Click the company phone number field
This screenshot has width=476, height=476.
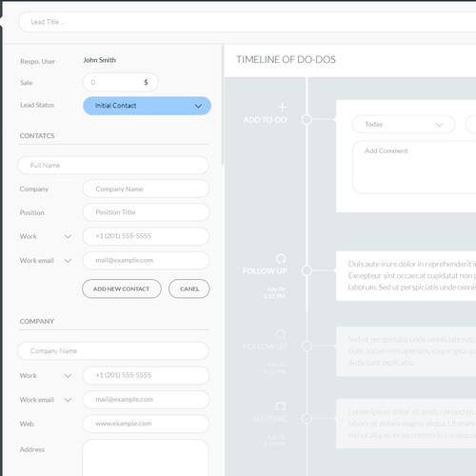point(146,375)
